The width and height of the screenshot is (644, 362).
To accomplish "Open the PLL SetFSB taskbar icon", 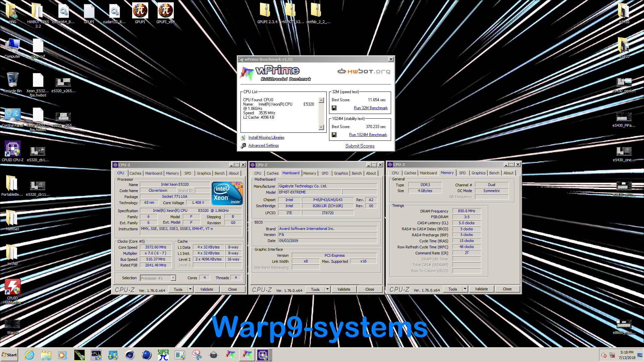I will [x=96, y=355].
